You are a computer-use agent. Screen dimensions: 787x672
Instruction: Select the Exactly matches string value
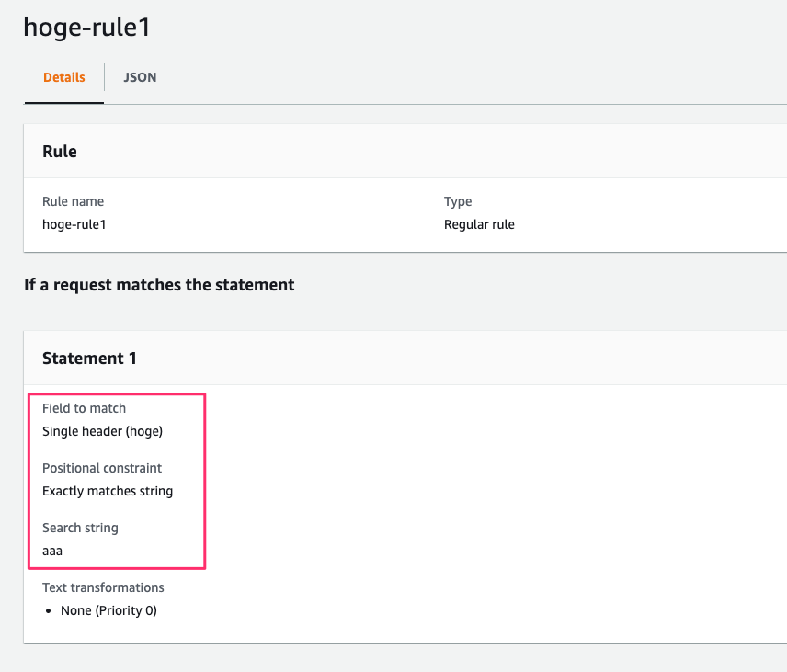click(108, 491)
